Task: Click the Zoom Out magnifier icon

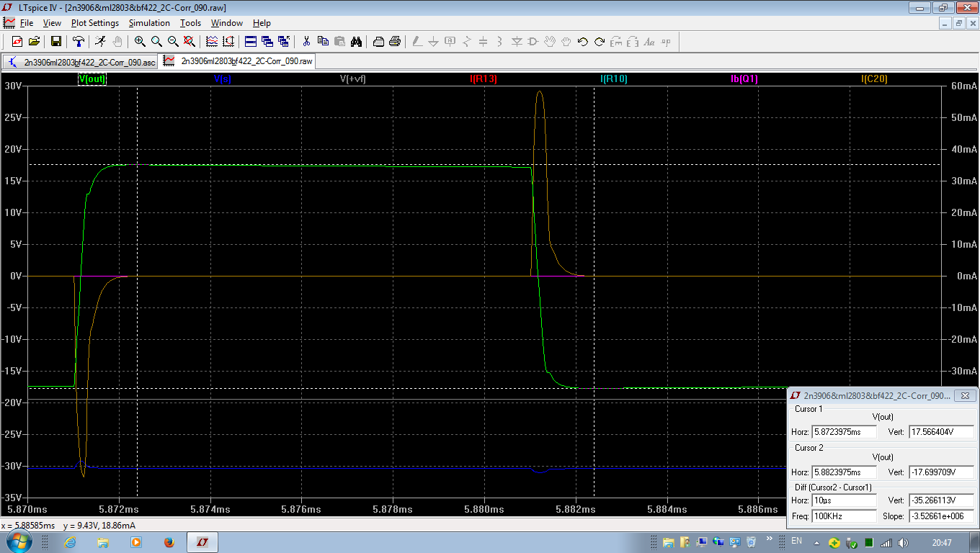Action: click(173, 42)
